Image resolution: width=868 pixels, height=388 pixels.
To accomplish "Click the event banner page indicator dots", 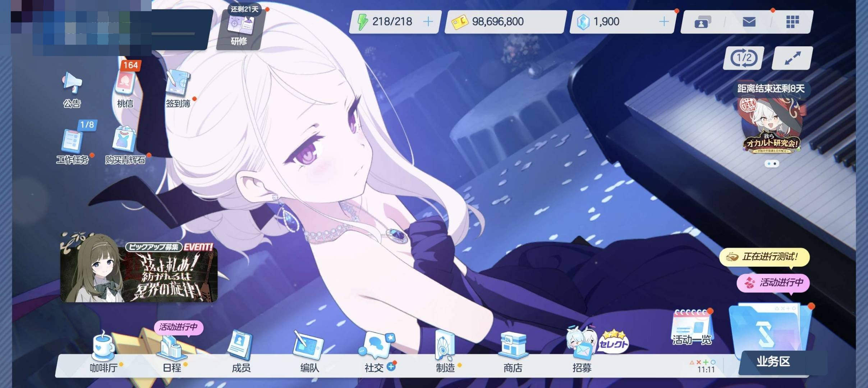I will point(772,163).
